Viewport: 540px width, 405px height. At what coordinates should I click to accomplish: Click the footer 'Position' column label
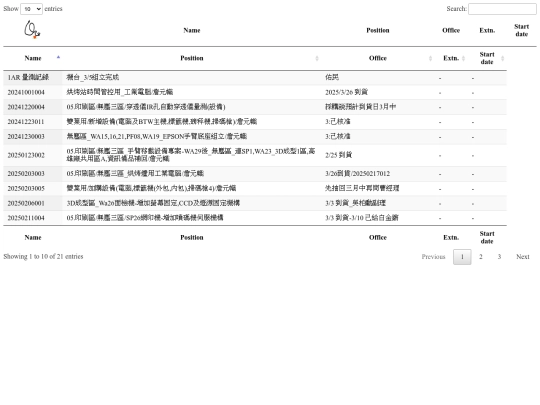click(192, 238)
